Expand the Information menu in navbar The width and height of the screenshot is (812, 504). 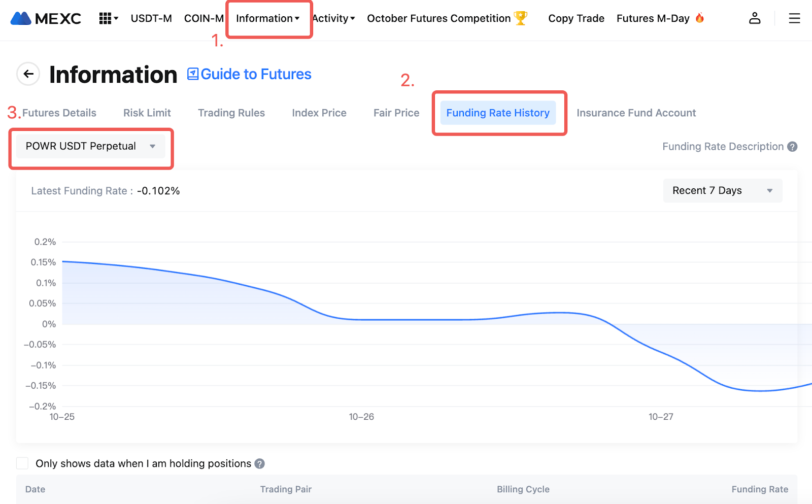tap(267, 19)
